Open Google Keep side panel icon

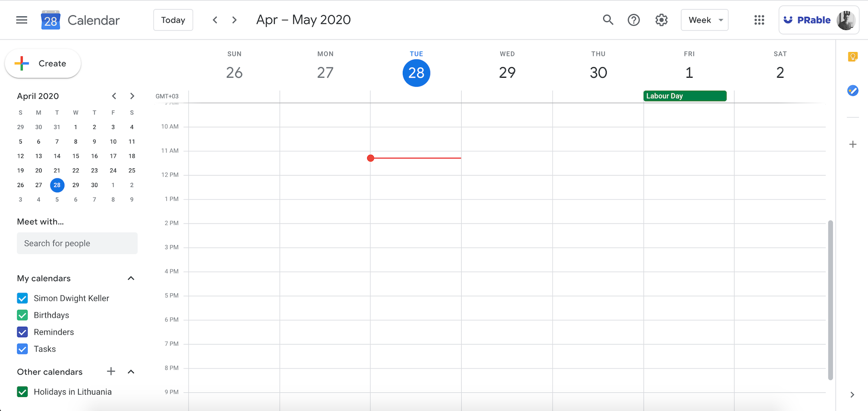[x=853, y=57]
